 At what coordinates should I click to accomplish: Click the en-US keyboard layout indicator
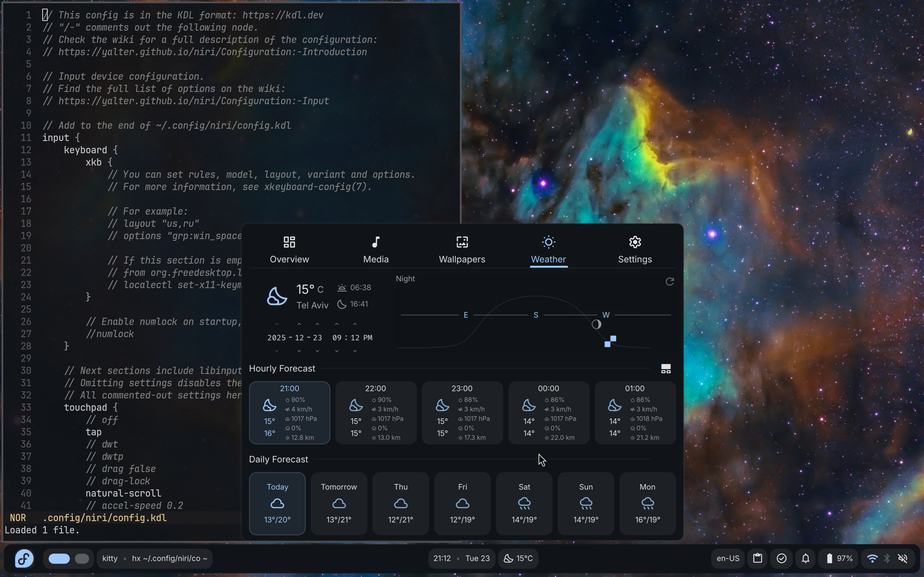coord(727,558)
